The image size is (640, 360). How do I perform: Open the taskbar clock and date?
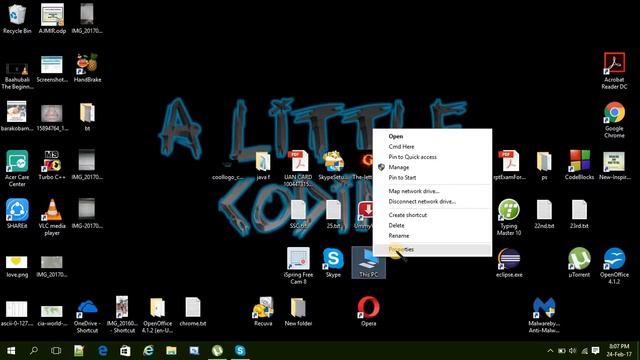click(x=619, y=350)
